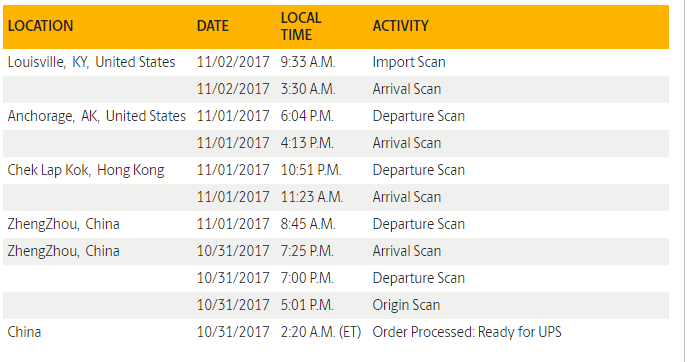Select the Louisville, KY, United States location

(x=91, y=62)
